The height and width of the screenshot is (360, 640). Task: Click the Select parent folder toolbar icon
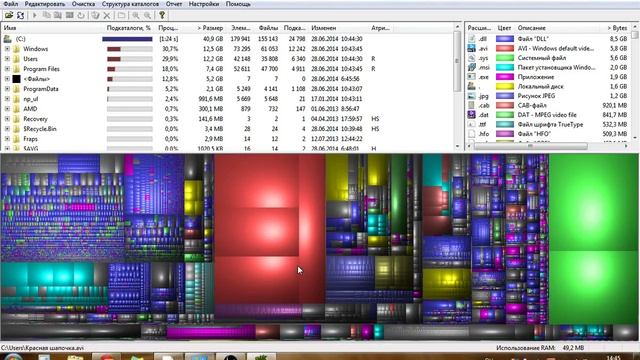[x=121, y=15]
